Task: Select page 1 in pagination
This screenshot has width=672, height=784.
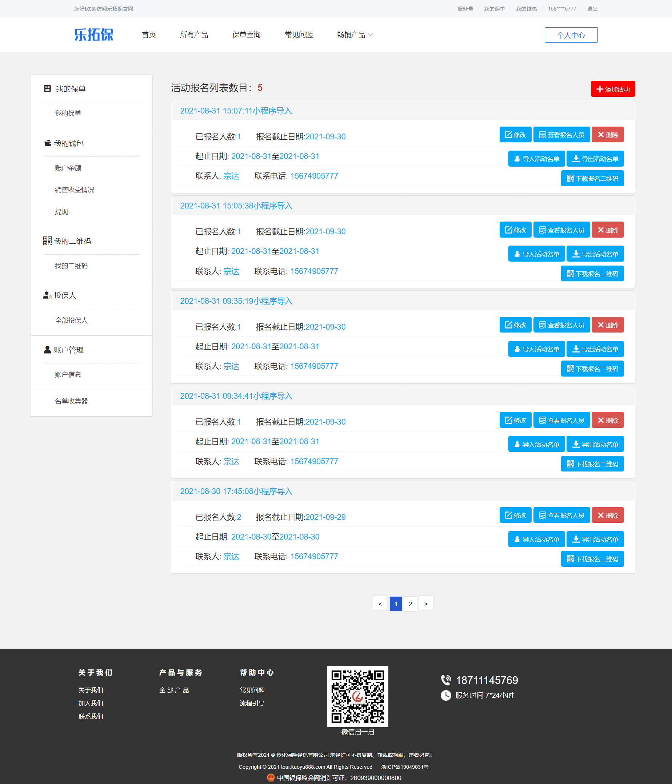Action: 396,604
